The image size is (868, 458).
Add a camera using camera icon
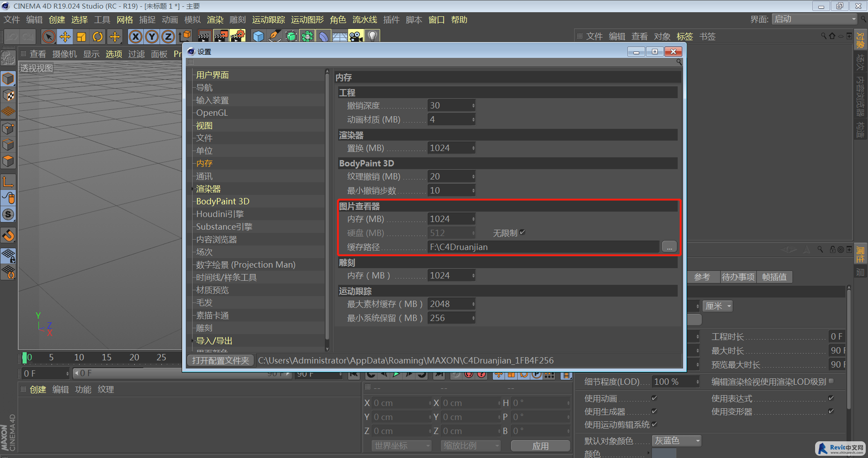pos(356,36)
